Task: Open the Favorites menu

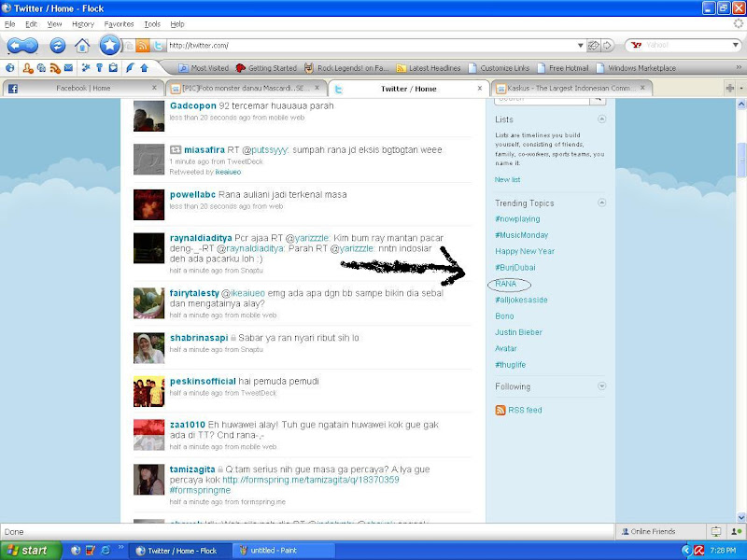Action: click(119, 24)
